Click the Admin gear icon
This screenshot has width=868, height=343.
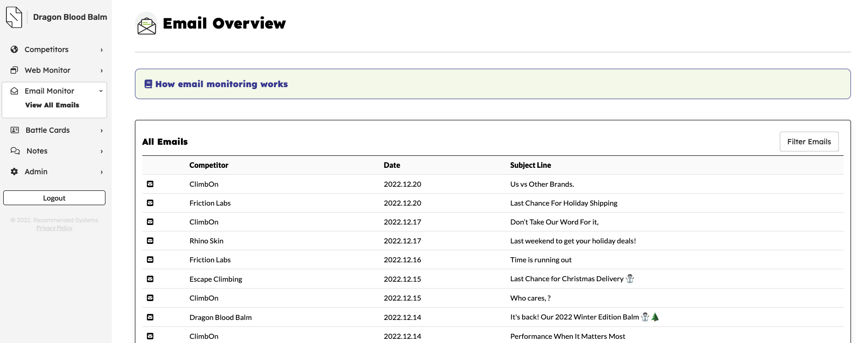[x=14, y=171]
